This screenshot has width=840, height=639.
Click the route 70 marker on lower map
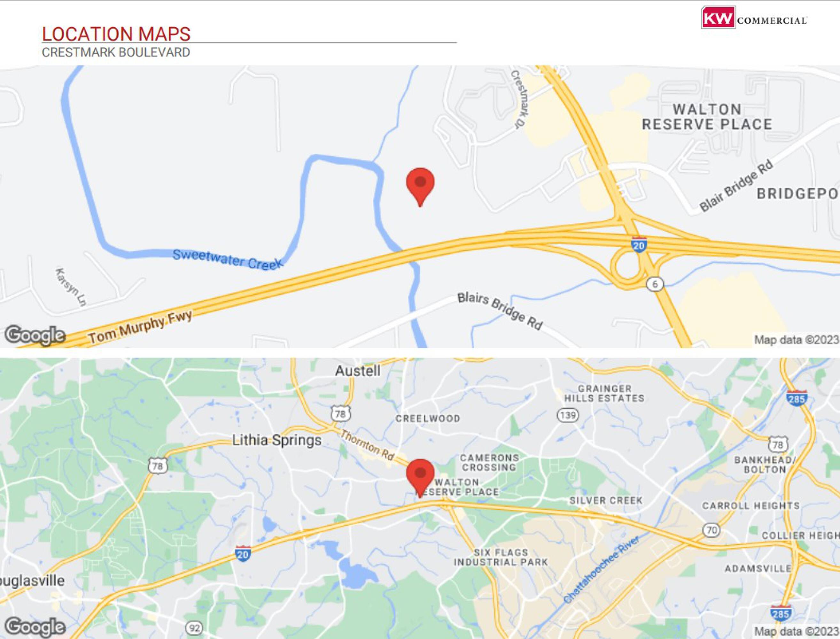pyautogui.click(x=712, y=530)
